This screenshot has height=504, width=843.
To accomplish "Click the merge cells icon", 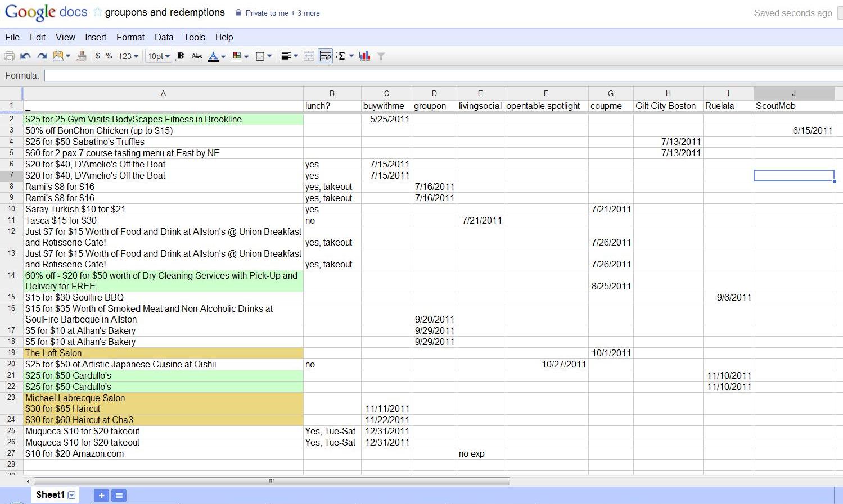I will pos(309,56).
